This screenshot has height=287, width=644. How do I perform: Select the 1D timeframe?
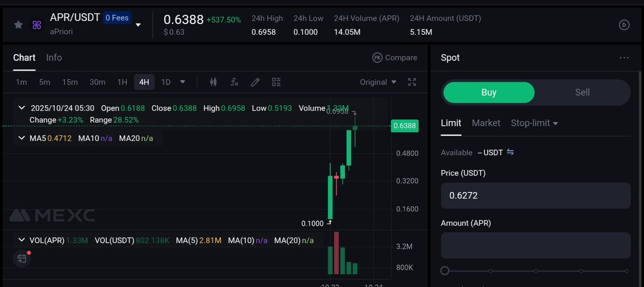coord(166,82)
